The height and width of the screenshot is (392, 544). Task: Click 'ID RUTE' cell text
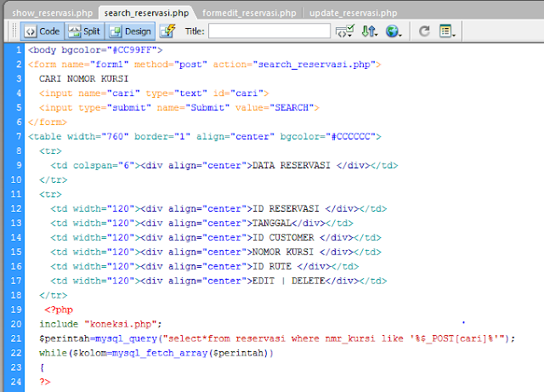point(272,266)
